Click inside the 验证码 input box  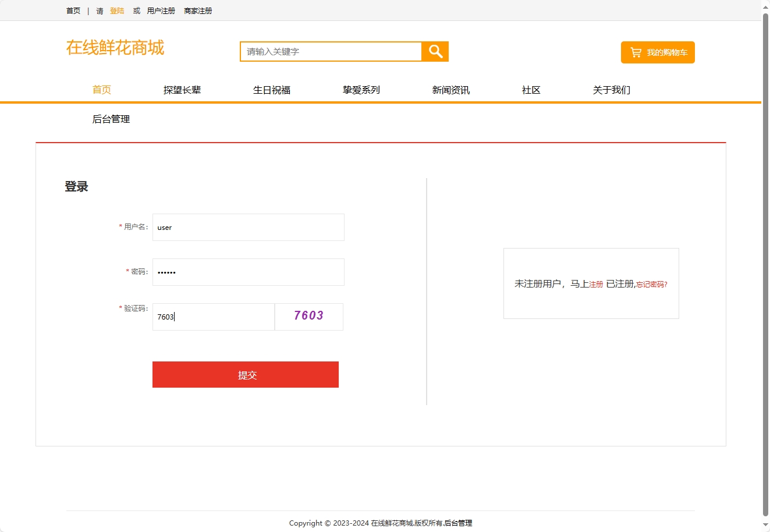pos(212,316)
